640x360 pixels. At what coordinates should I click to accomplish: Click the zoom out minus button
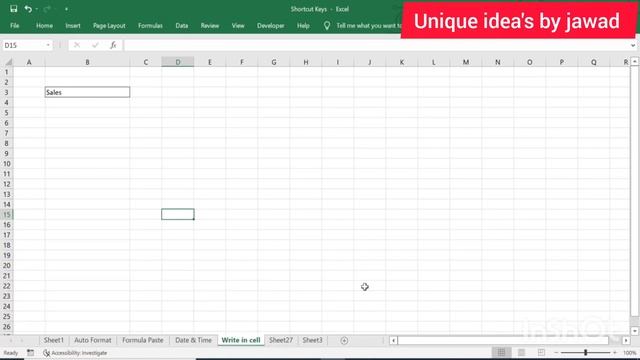coord(556,353)
